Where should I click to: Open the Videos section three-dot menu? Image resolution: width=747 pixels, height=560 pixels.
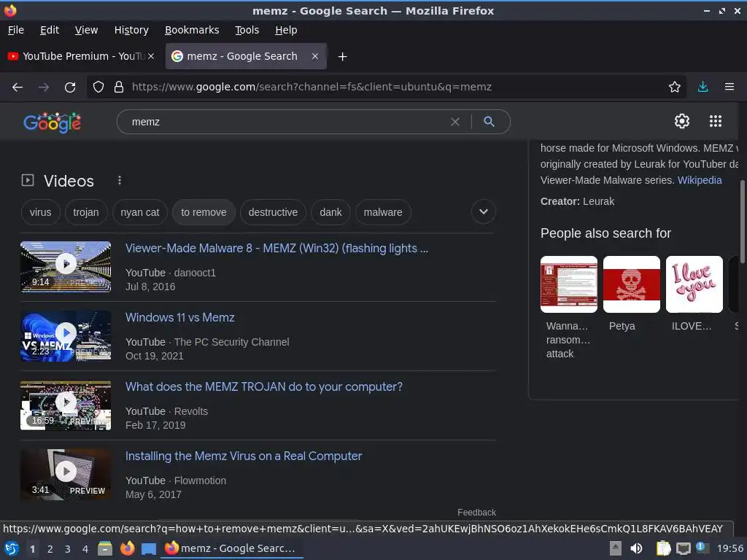pos(120,180)
